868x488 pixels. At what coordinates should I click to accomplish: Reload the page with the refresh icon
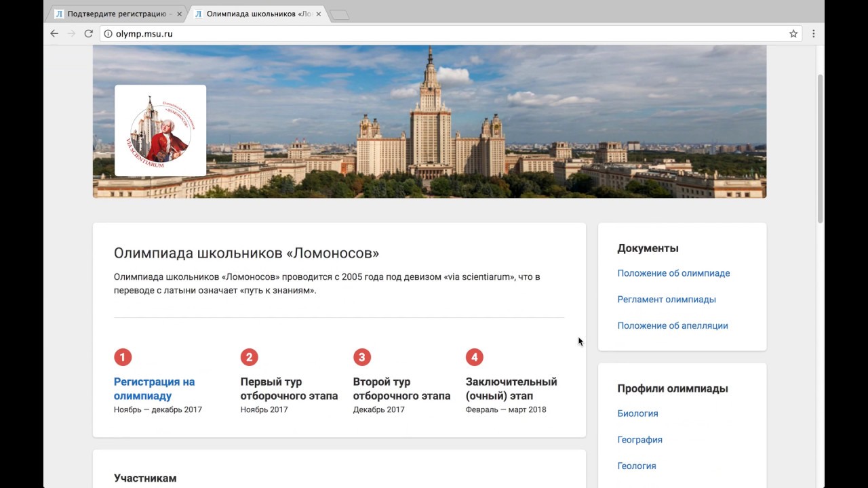[88, 33]
